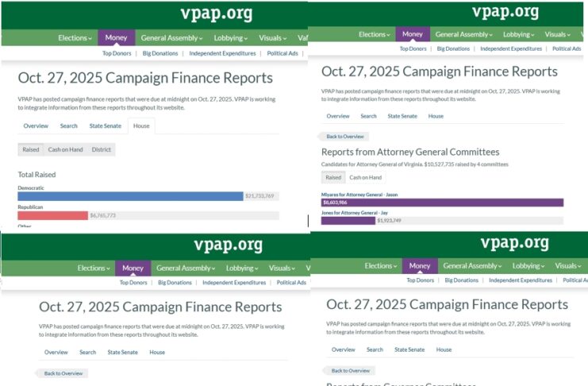Click the Miyares for Attorney General bar
Image resolution: width=588 pixels, height=386 pixels.
442,203
